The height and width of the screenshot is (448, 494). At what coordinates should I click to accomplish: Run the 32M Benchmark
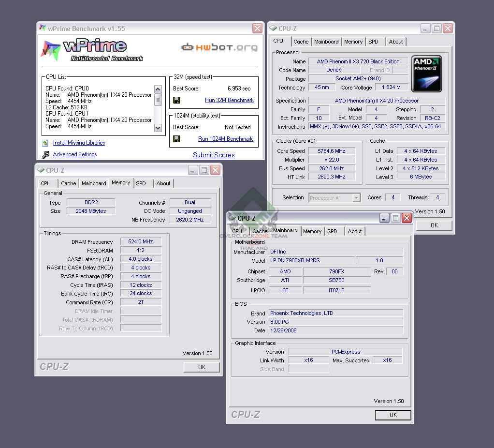pyautogui.click(x=229, y=100)
